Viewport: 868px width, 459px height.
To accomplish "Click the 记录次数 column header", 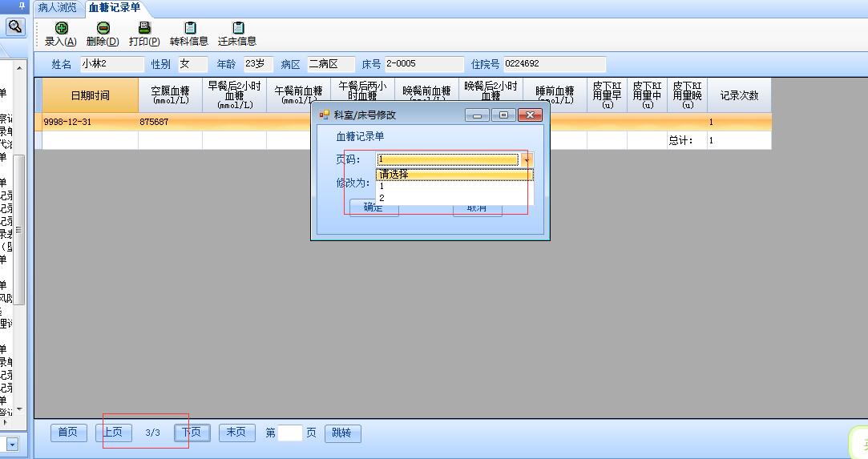I will pyautogui.click(x=739, y=95).
